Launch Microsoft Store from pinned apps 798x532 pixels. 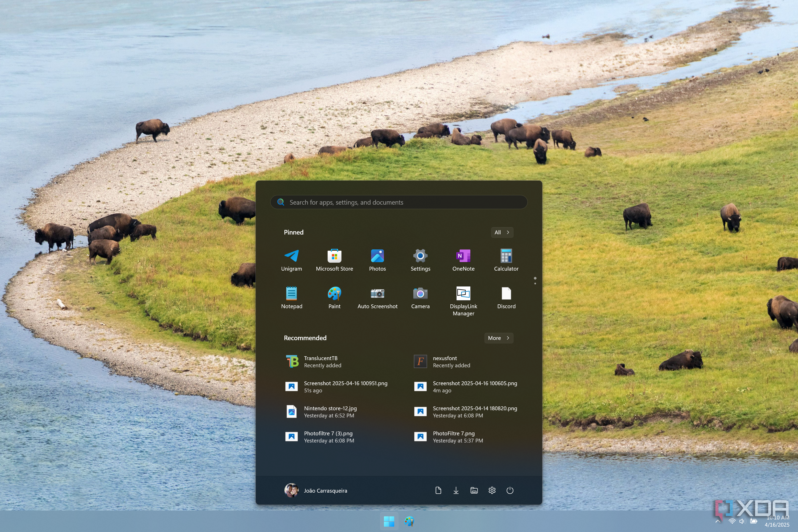pos(334,260)
